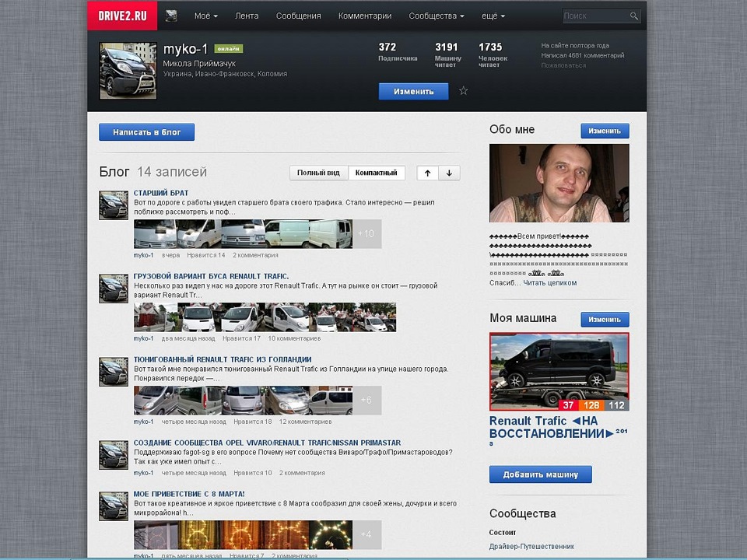
Task: Open ТЮНИГОВАННЫЙ RENAULT TRAFIC ИЗ ГОЛЛАНДИИ post
Action: click(x=223, y=359)
